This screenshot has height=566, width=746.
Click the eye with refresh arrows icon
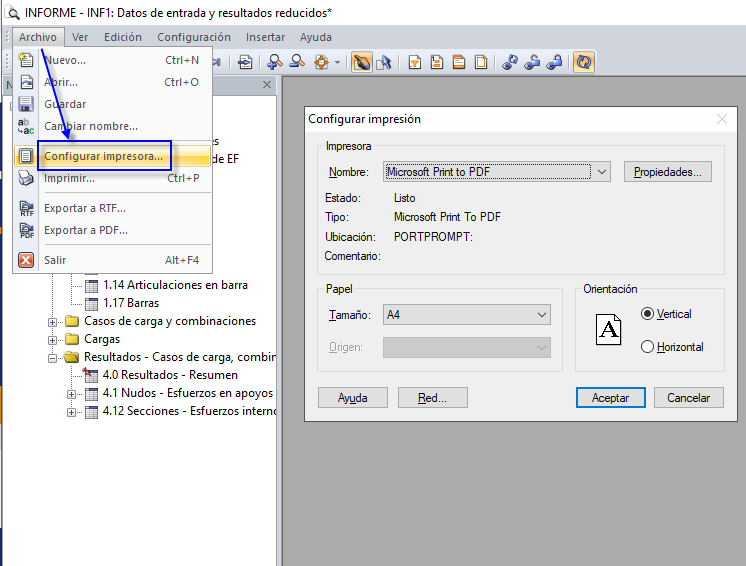click(x=510, y=62)
